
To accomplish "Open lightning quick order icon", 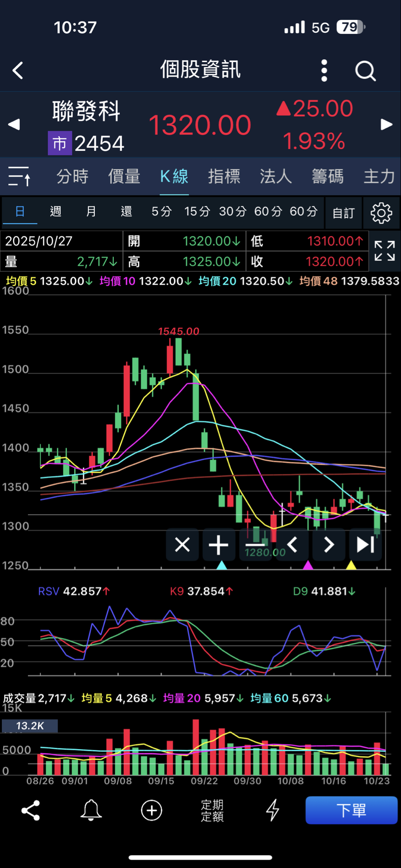I will (272, 810).
